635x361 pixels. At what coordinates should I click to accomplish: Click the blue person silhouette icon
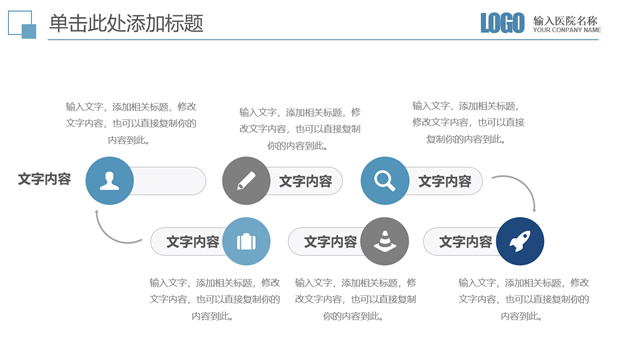pyautogui.click(x=109, y=181)
